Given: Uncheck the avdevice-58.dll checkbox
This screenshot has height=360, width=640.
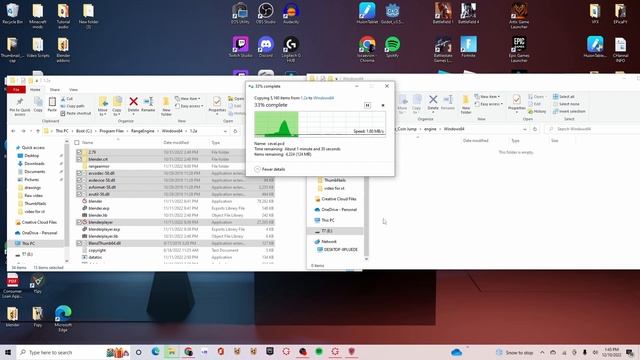Looking at the screenshot, I should (x=79, y=180).
